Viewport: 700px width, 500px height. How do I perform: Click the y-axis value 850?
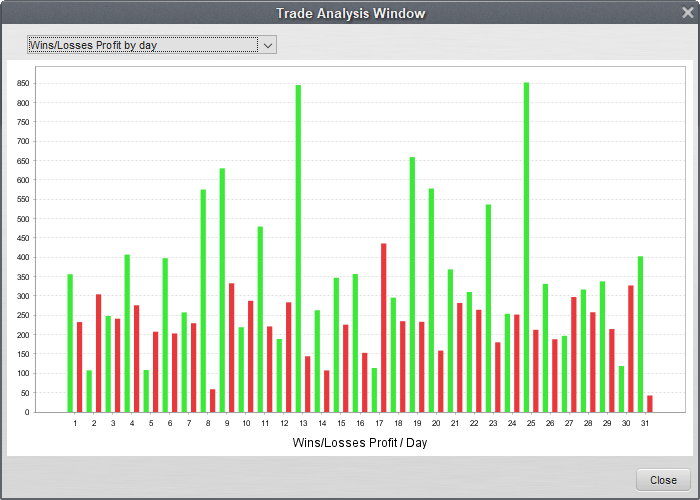23,83
